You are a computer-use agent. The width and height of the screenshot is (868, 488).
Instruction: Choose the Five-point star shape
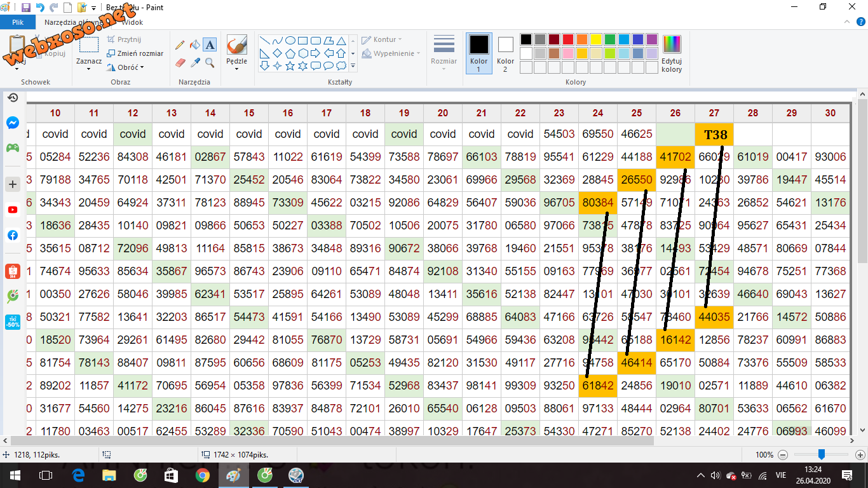(x=290, y=65)
